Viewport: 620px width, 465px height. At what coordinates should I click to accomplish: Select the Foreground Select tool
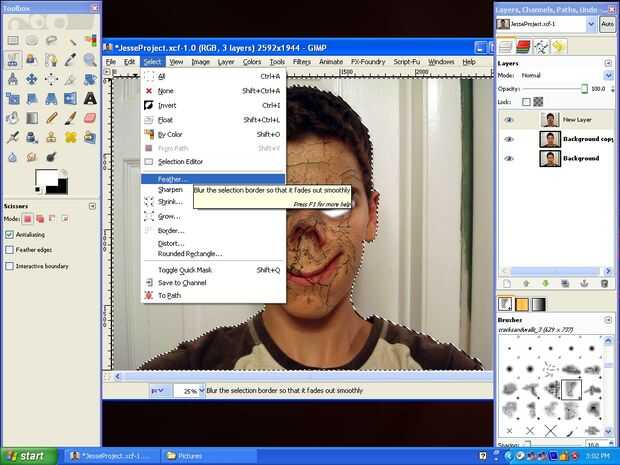click(x=32, y=59)
